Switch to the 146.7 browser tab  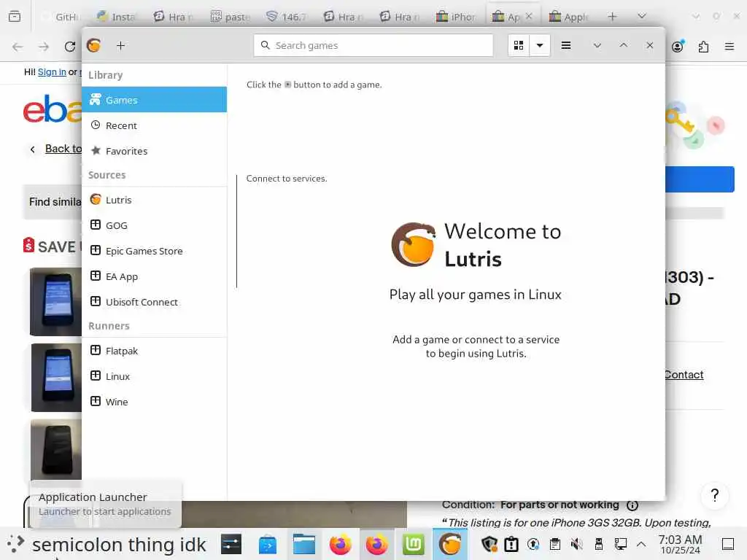(286, 17)
